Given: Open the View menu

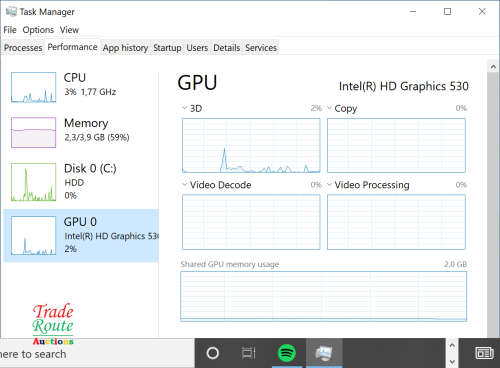Looking at the screenshot, I should 69,30.
